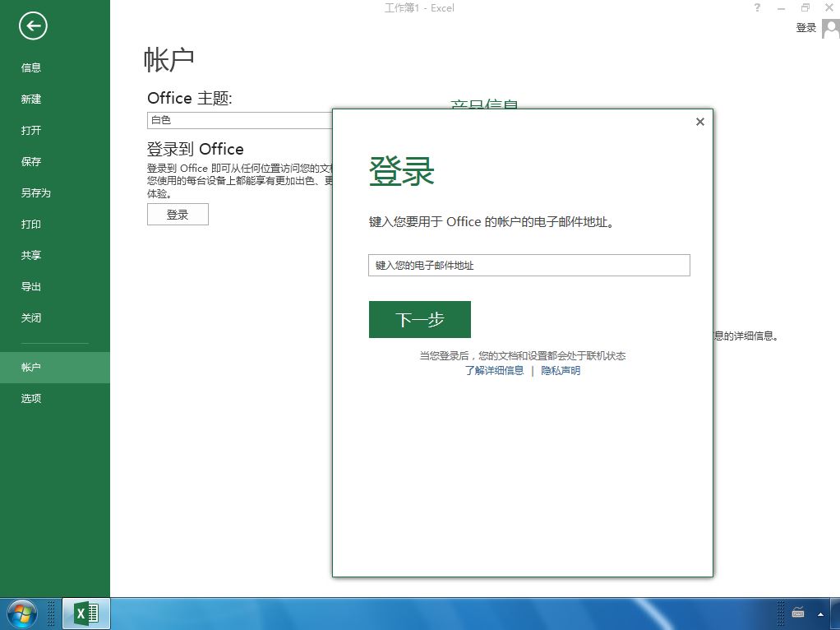Select 打印 in the sidebar
This screenshot has width=840, height=630.
pyautogui.click(x=31, y=225)
